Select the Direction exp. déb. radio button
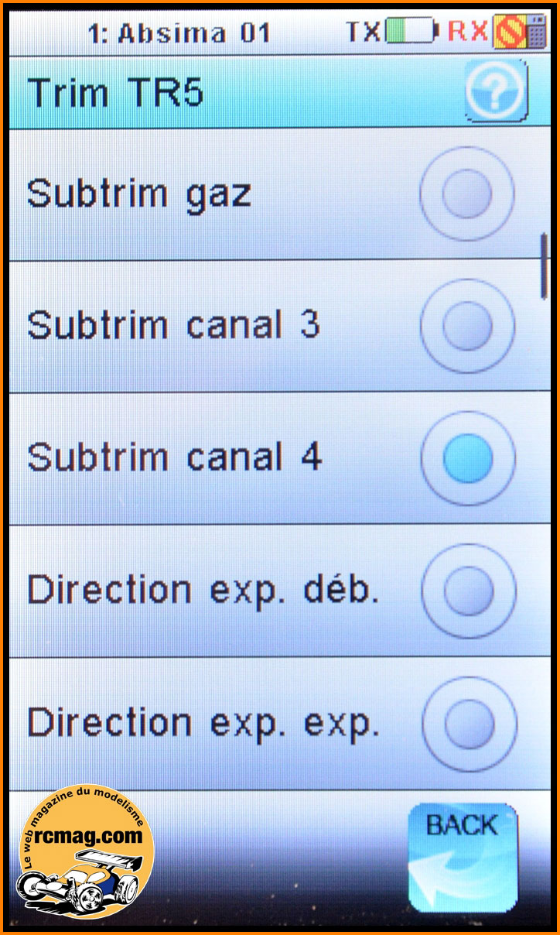 pyautogui.click(x=469, y=591)
